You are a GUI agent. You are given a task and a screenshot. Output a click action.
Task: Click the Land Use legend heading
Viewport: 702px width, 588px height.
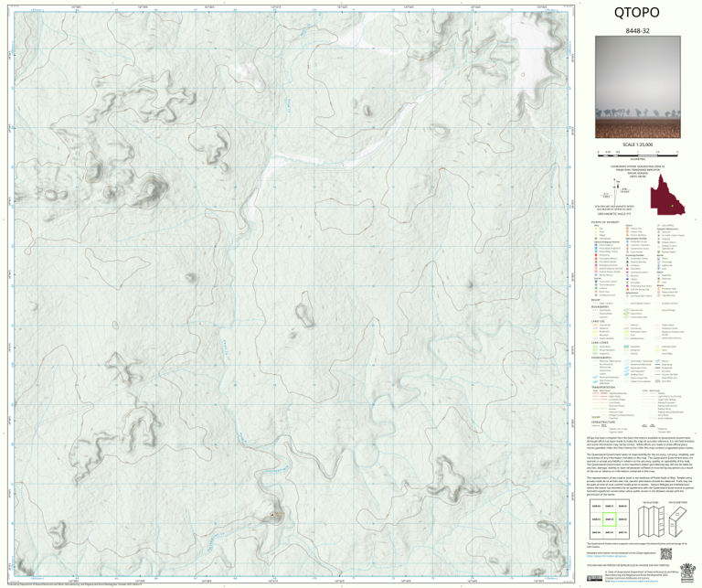click(598, 321)
